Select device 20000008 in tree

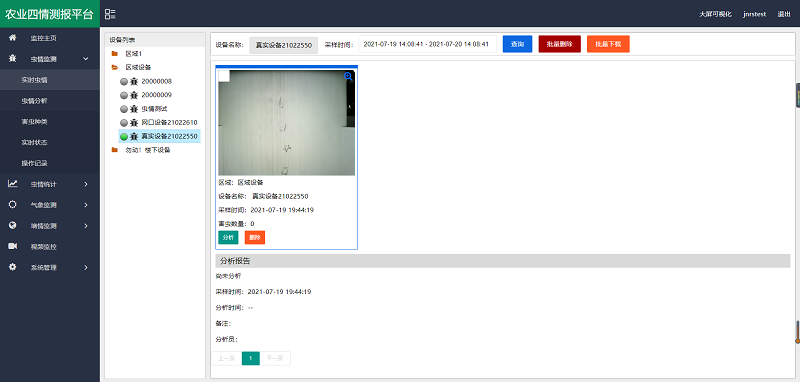pos(156,81)
